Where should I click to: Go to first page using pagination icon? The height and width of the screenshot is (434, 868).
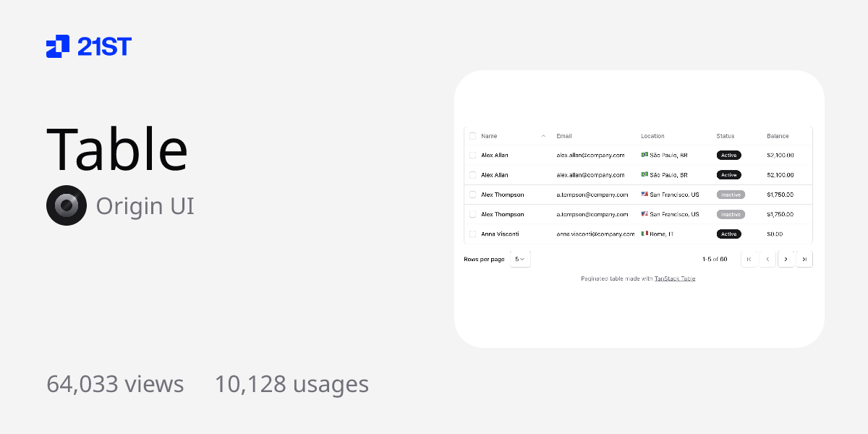(x=749, y=259)
